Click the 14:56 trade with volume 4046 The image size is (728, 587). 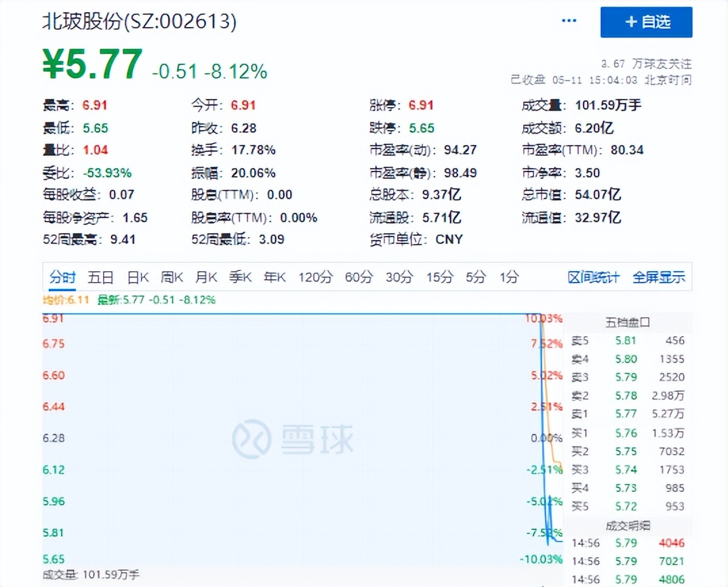point(627,543)
